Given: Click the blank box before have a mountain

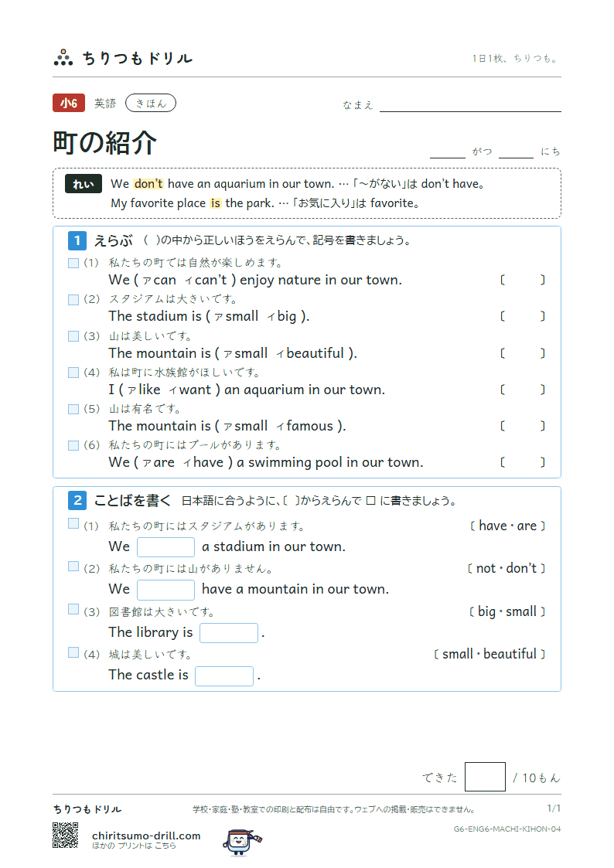Looking at the screenshot, I should [165, 590].
